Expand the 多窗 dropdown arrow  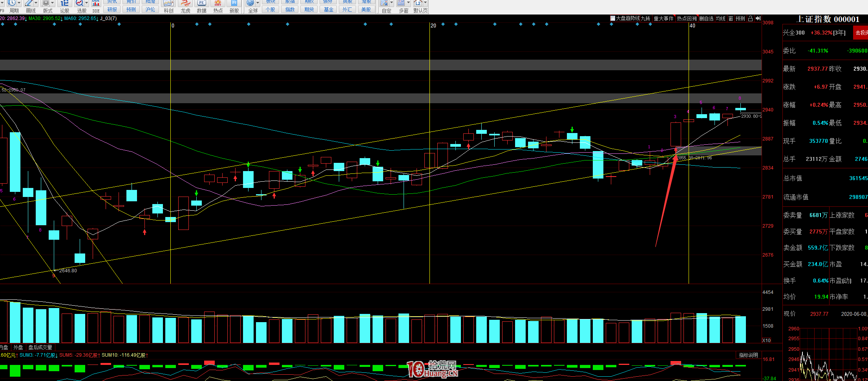click(408, 3)
